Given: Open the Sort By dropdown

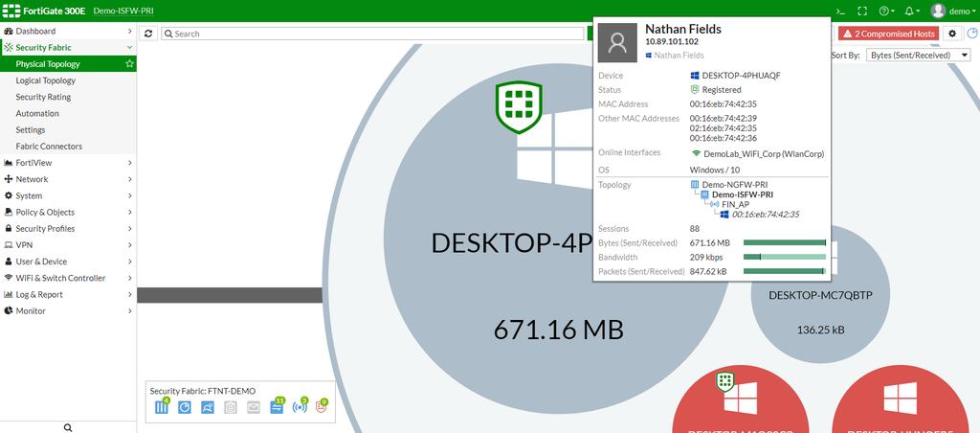Looking at the screenshot, I should coord(918,55).
